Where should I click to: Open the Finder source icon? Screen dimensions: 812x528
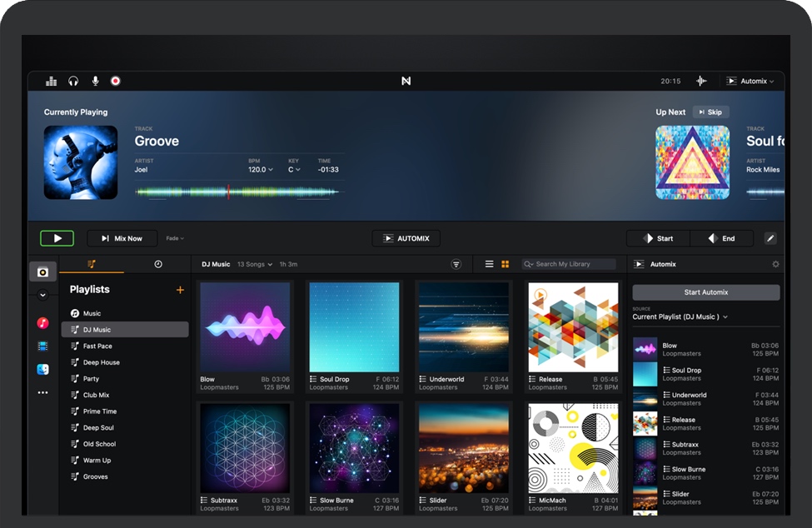(x=43, y=369)
